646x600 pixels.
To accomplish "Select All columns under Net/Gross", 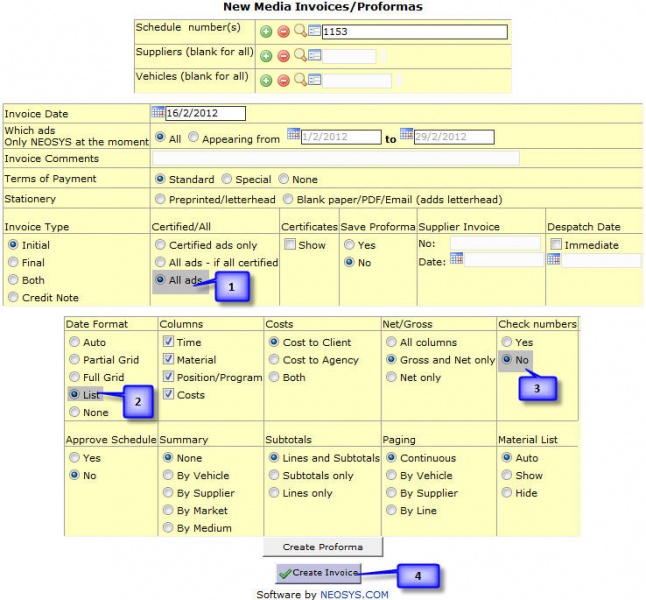I will (391, 342).
